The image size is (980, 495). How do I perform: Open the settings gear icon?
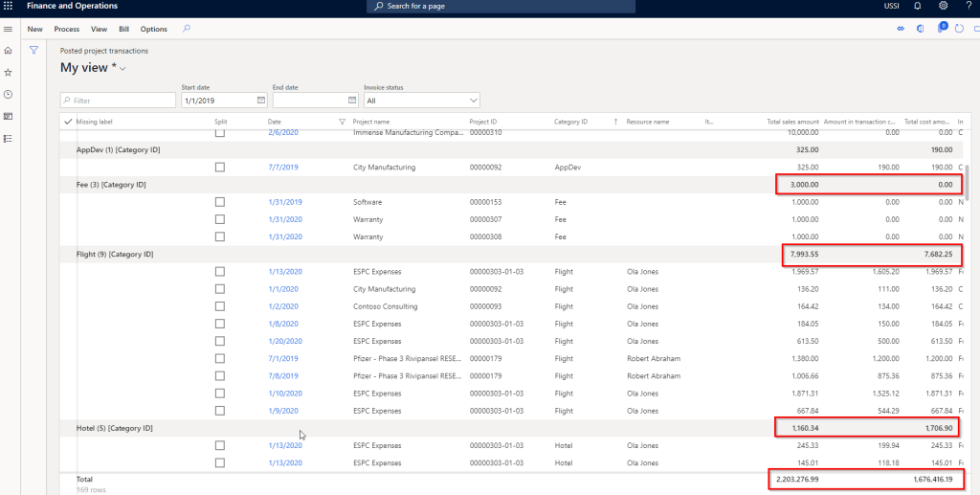coord(943,7)
